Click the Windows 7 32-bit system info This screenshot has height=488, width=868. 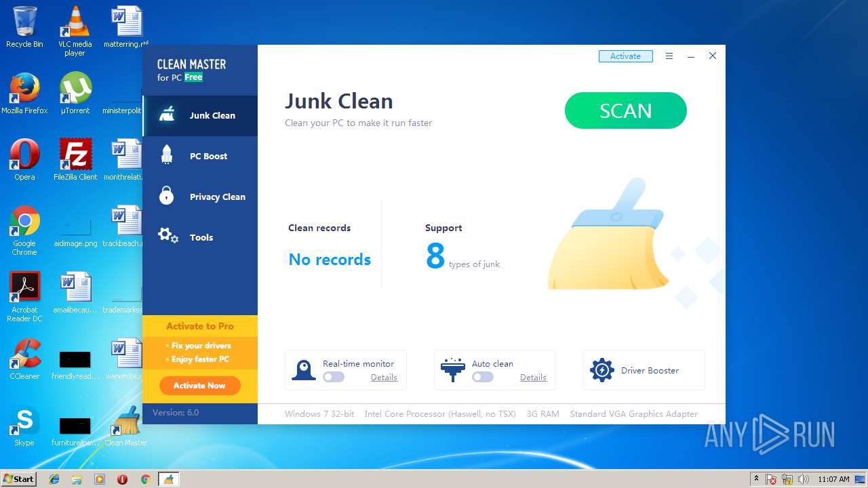pos(319,413)
